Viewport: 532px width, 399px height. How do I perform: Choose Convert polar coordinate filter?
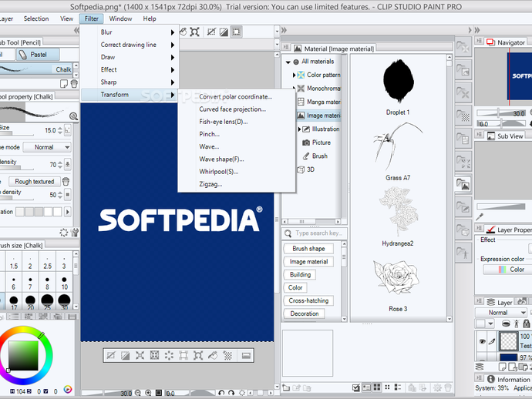(235, 96)
